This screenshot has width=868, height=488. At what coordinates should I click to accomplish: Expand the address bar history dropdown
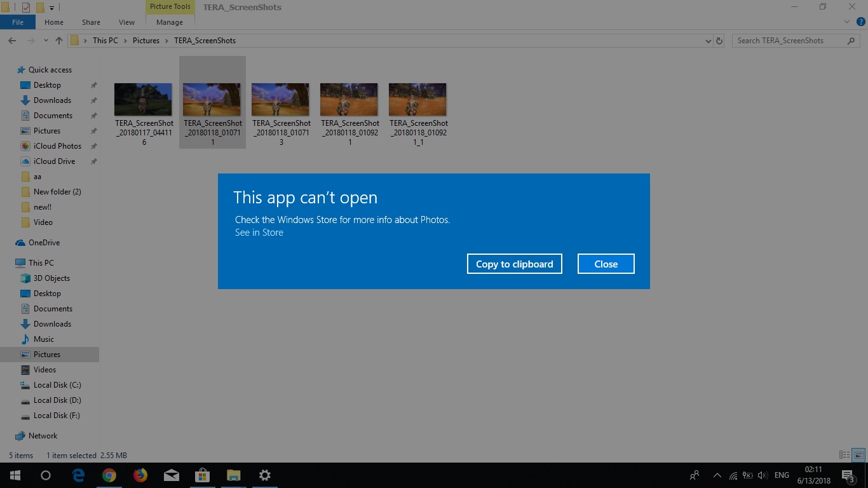[709, 41]
